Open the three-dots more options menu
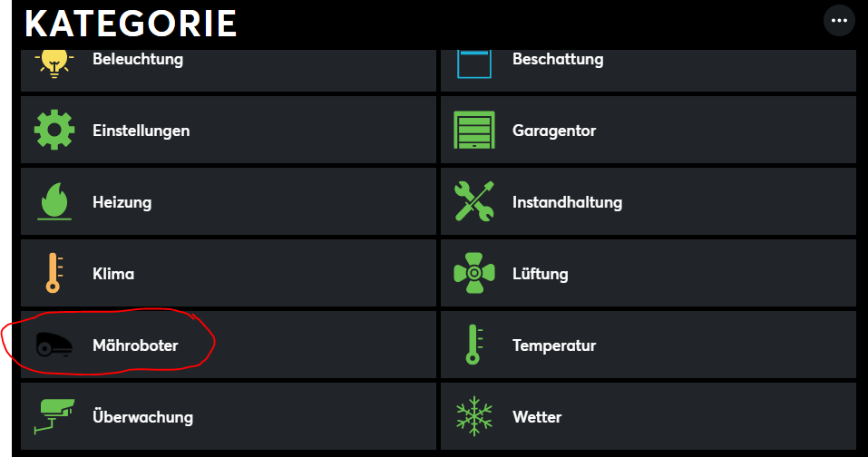This screenshot has width=868, height=457. (x=838, y=21)
